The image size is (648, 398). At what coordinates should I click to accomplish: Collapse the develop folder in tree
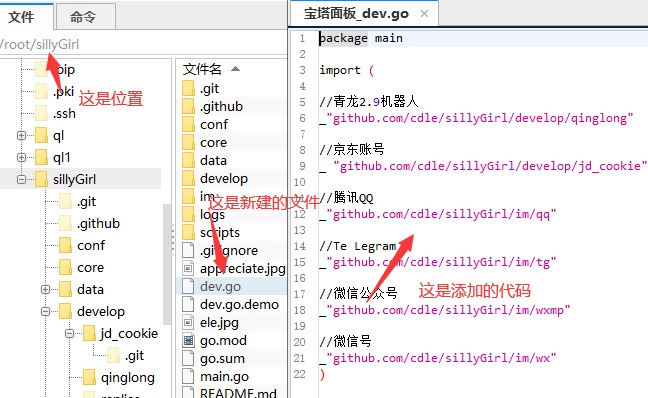coord(45,311)
